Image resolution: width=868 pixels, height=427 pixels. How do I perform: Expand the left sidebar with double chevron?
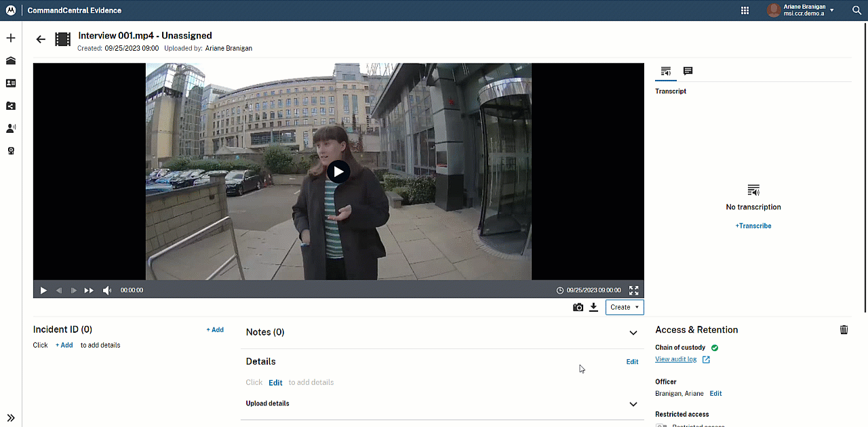point(11,418)
